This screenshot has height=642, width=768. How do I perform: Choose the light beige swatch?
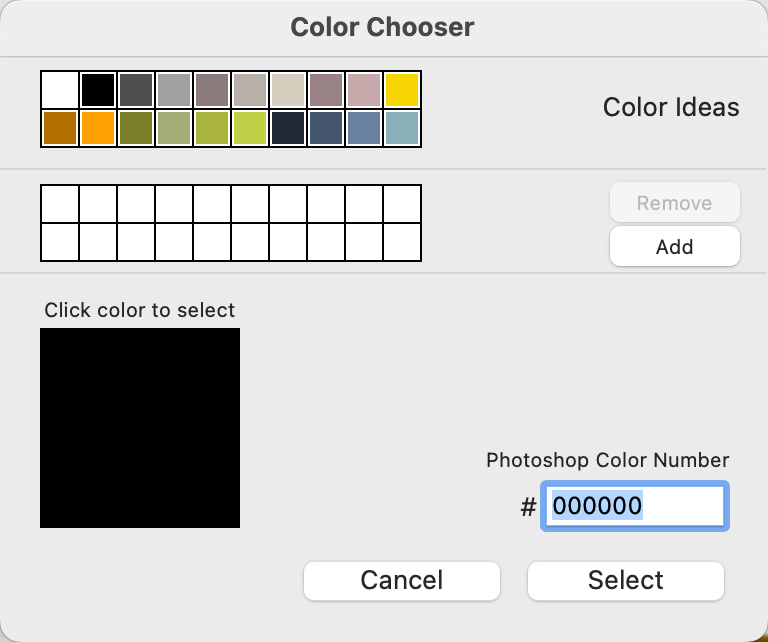[288, 90]
